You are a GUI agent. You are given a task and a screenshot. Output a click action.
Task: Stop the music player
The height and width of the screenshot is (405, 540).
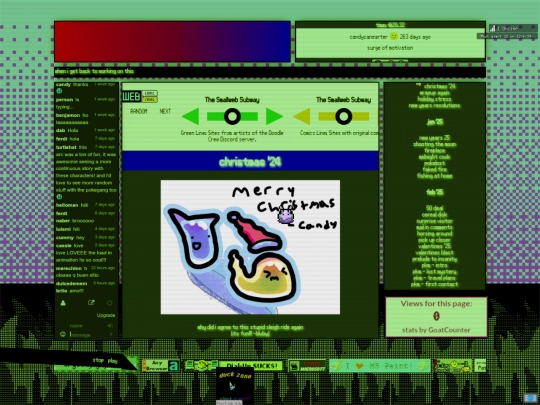tap(98, 360)
